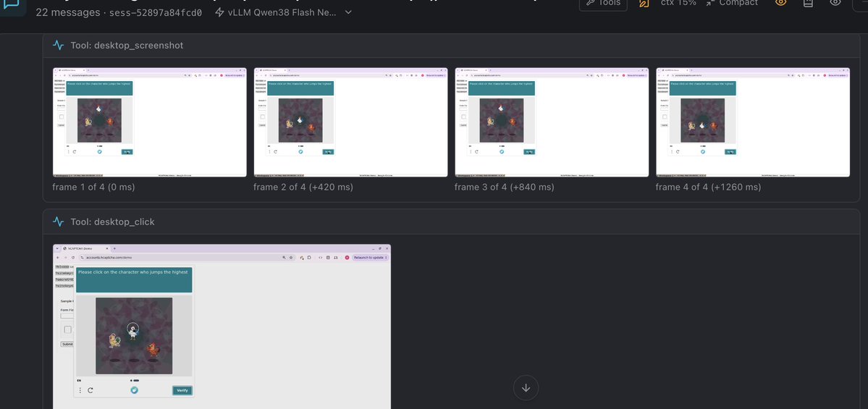
Task: Click the orange icon left of ctx 15%
Action: [644, 4]
